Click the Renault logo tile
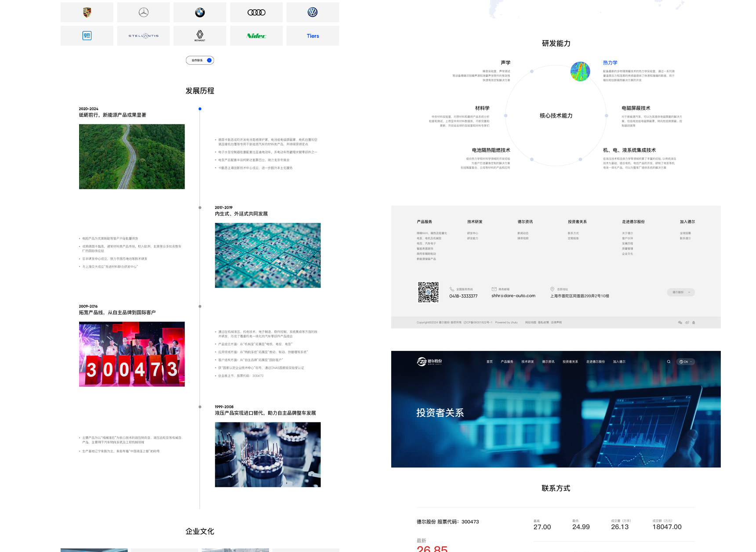 click(200, 36)
